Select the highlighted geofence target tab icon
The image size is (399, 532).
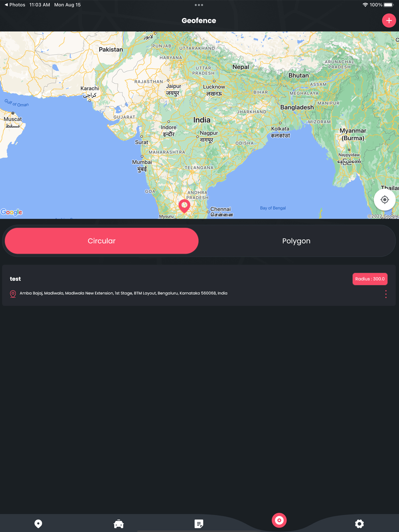coord(279,520)
